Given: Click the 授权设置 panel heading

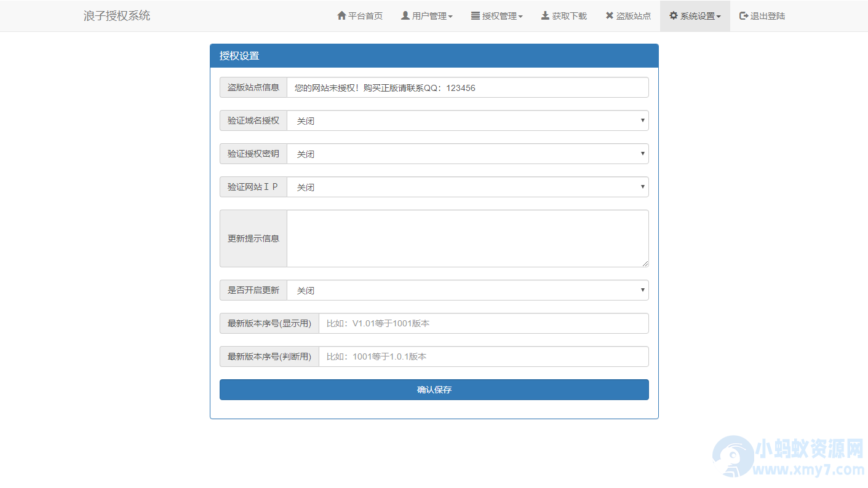Looking at the screenshot, I should (434, 56).
